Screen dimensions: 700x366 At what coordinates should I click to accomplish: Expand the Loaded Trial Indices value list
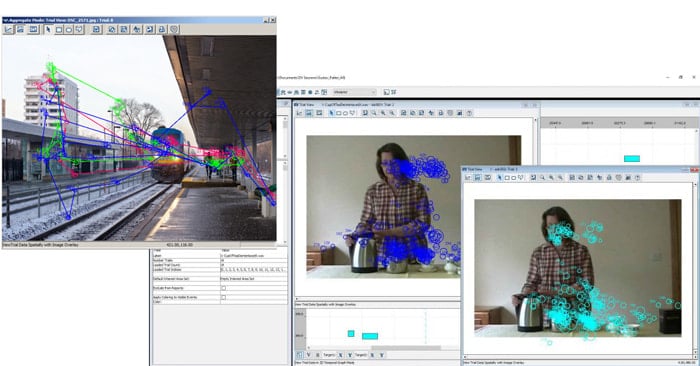pos(253,270)
